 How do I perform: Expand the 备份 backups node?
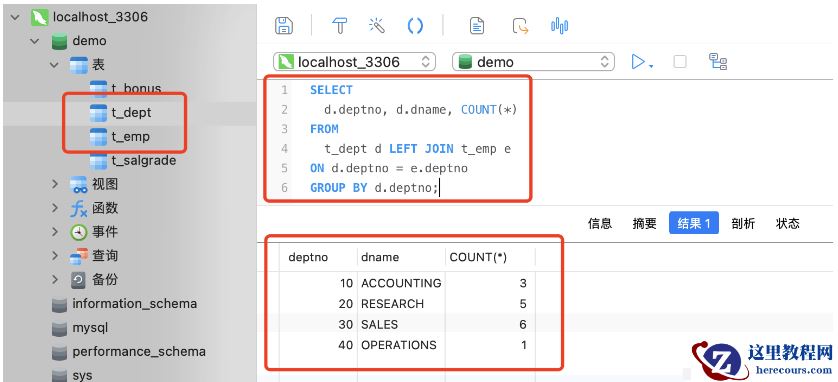54,279
